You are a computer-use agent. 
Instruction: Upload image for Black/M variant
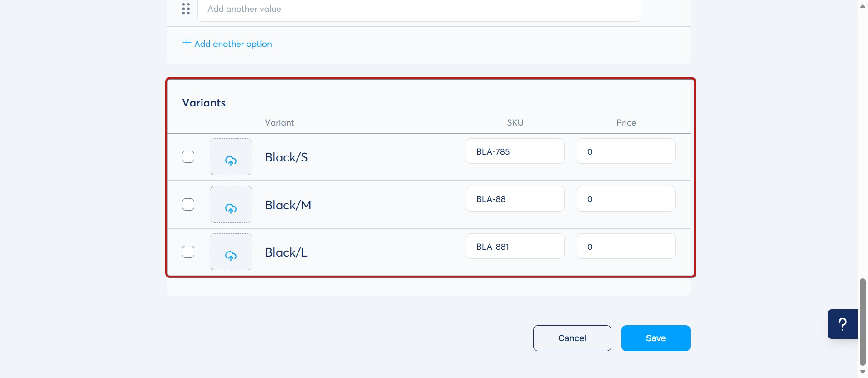(231, 205)
